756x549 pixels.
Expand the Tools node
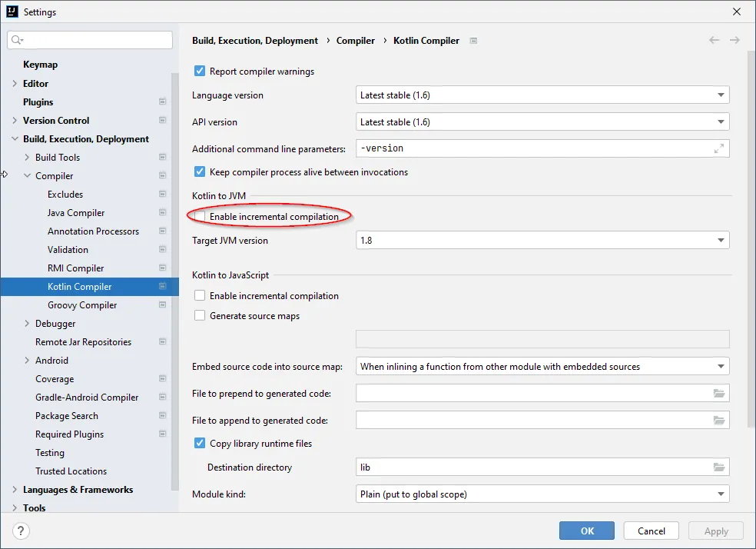[15, 507]
